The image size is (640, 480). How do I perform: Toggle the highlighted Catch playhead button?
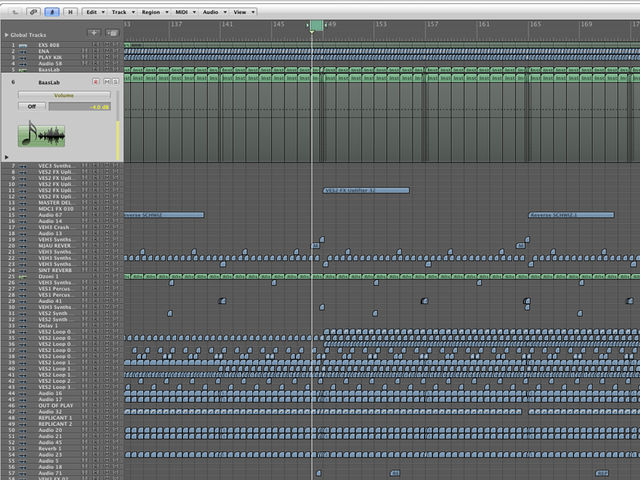pyautogui.click(x=52, y=12)
